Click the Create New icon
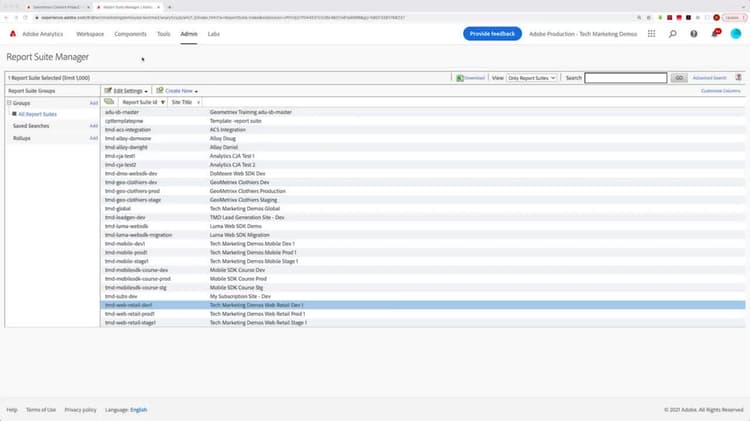750x421 pixels. 160,90
